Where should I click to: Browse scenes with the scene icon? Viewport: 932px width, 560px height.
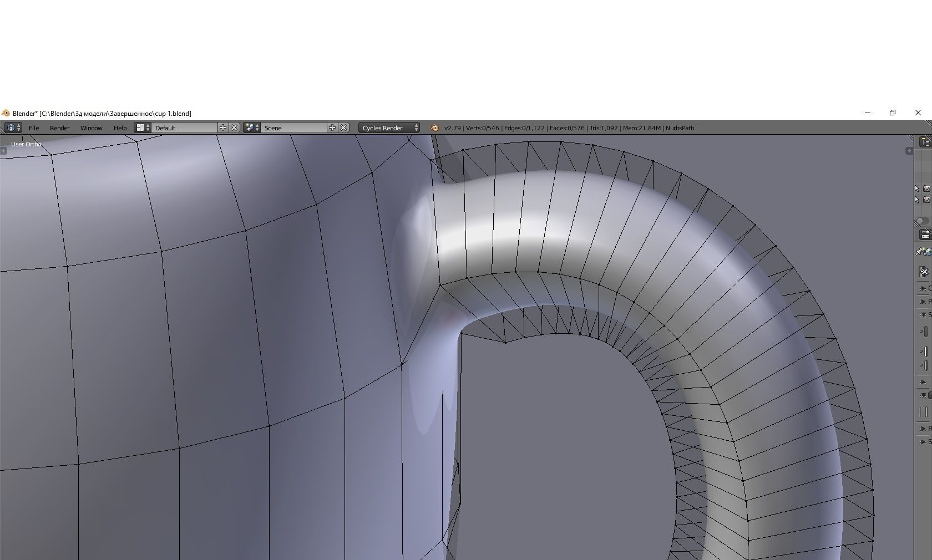[x=252, y=128]
